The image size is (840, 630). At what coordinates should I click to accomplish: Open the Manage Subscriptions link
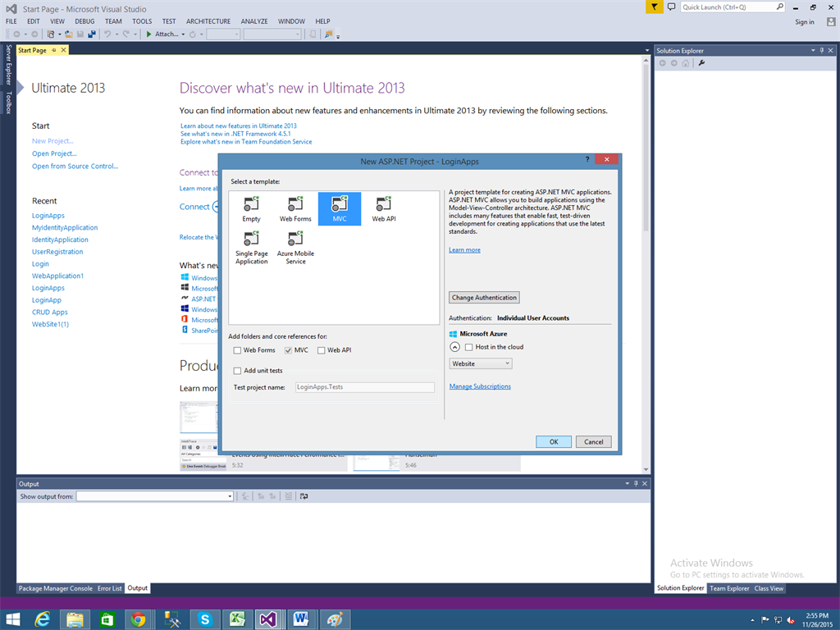[480, 386]
